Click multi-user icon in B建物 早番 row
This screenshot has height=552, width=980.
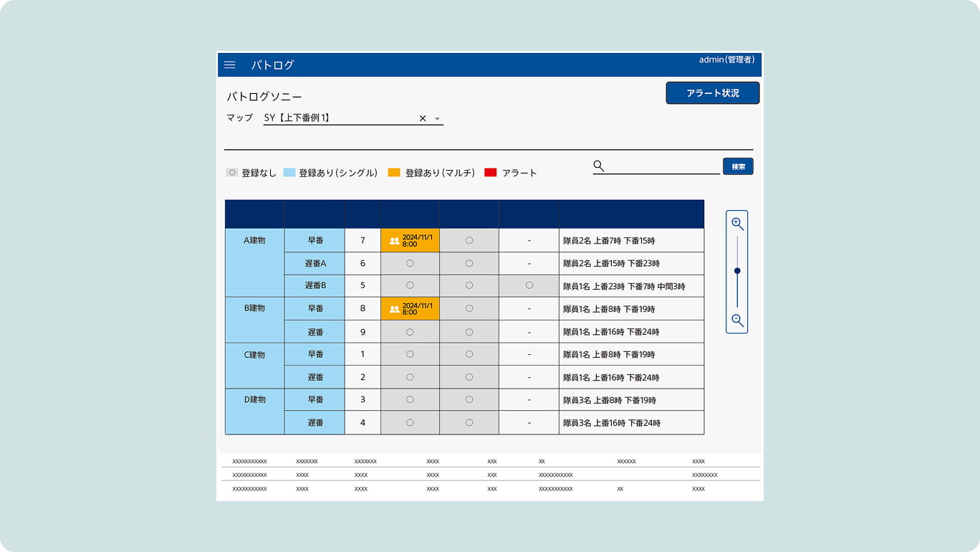coord(394,309)
